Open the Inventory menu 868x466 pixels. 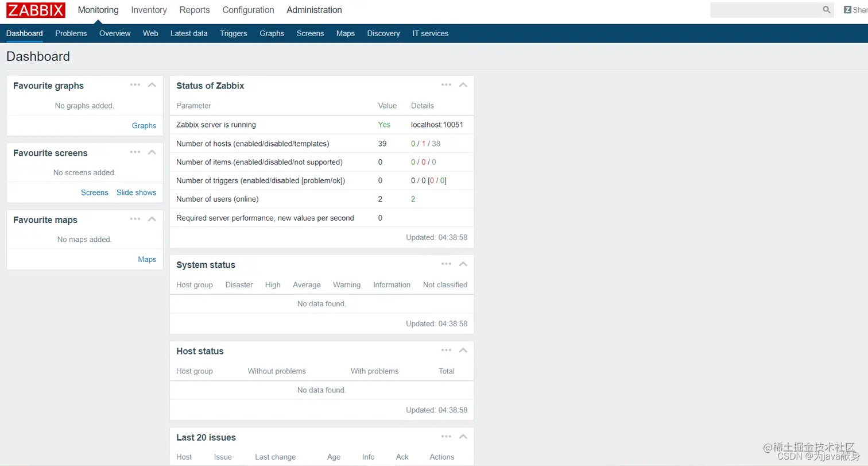pos(149,10)
